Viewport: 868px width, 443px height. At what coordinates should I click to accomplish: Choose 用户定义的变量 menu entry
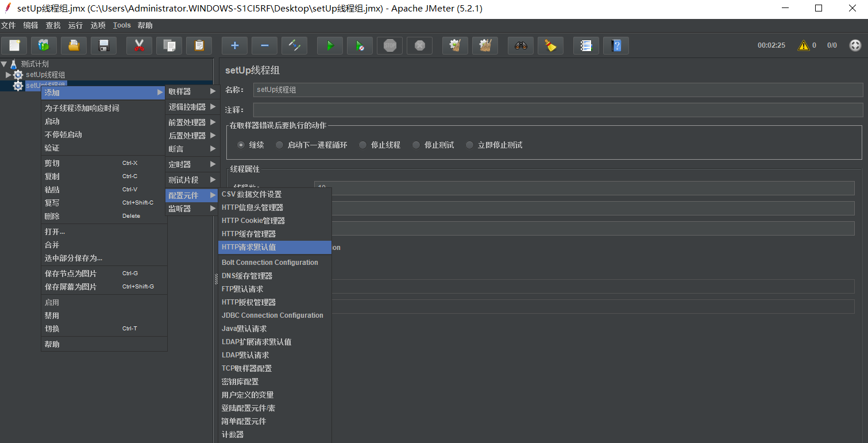click(275, 395)
